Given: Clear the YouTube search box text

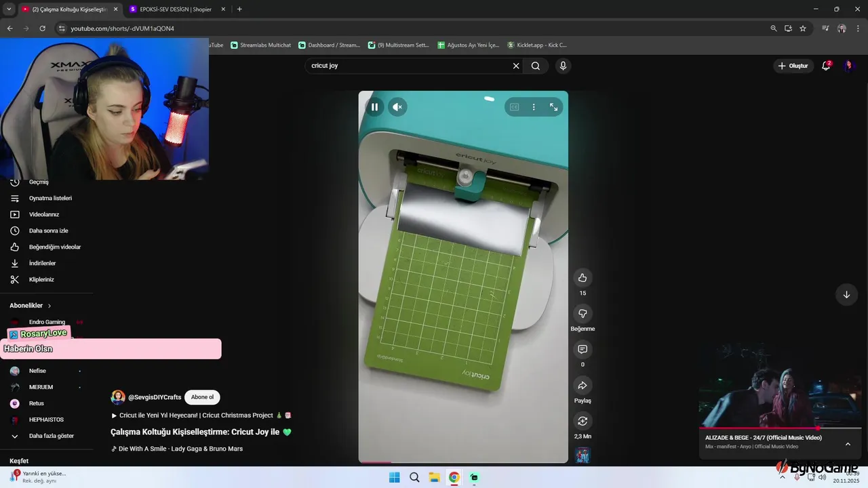Looking at the screenshot, I should (516, 66).
